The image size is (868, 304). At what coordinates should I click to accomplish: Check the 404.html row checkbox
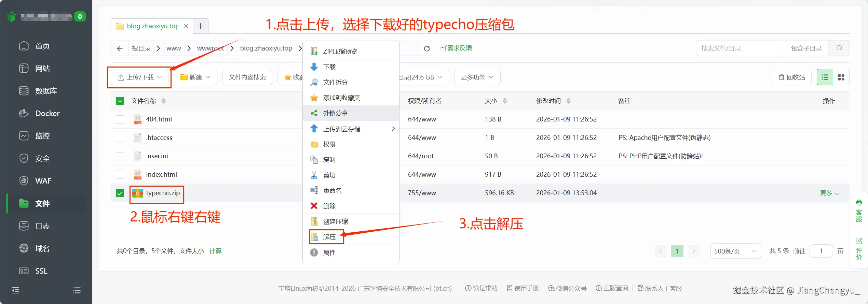point(120,119)
